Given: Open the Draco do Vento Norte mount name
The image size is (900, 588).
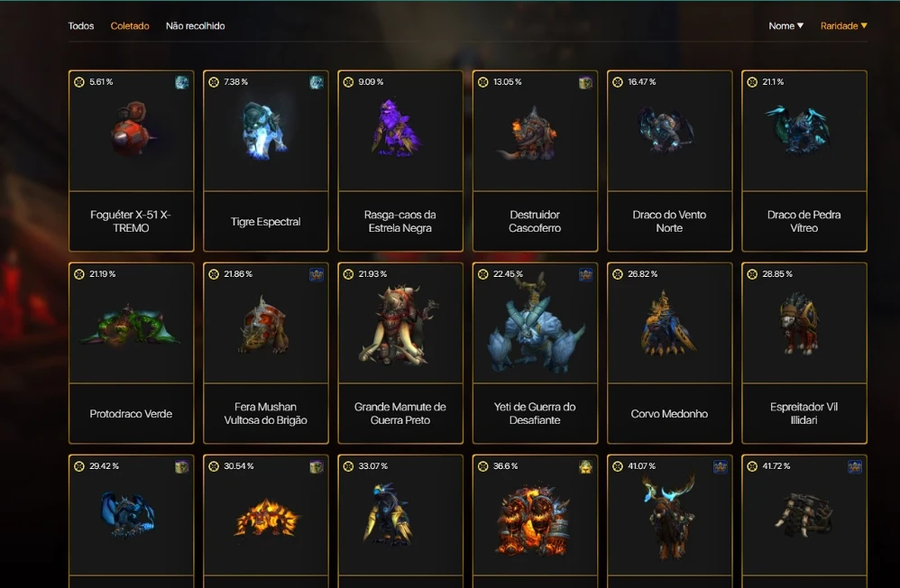Looking at the screenshot, I should [669, 221].
